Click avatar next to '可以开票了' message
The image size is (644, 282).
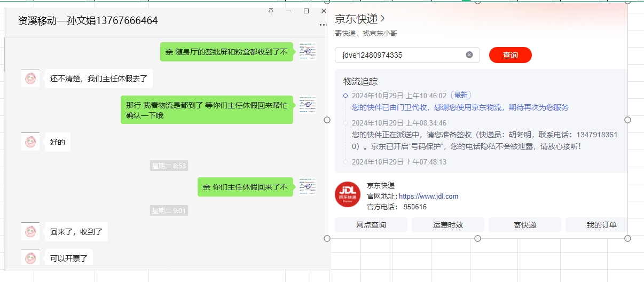(30, 257)
